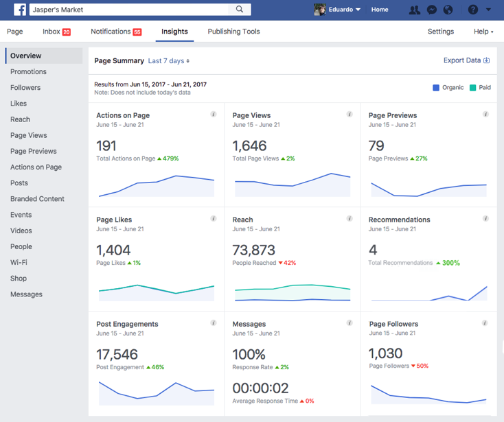Click the Home link in top bar
The width and height of the screenshot is (504, 422).
point(380,10)
